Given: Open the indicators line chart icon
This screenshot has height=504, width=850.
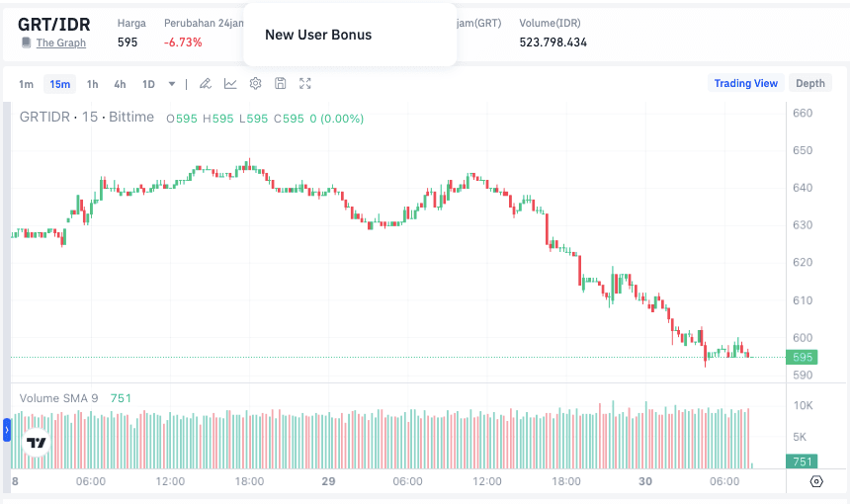Looking at the screenshot, I should 230,84.
